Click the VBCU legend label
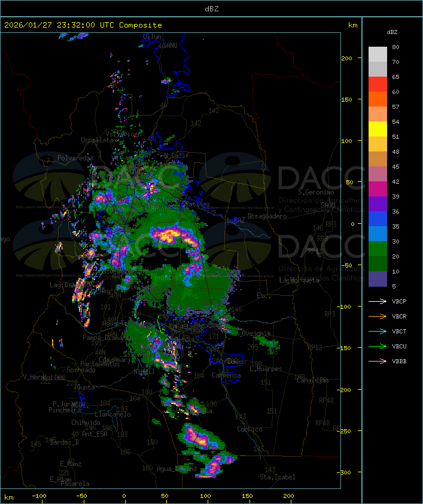The width and height of the screenshot is (423, 504). pos(399,346)
